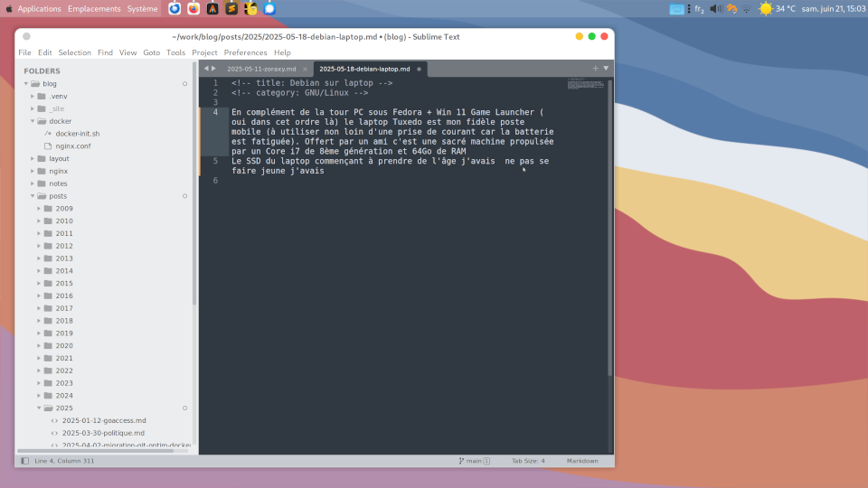Open the docker-init.sh file in sidebar

pos(77,133)
